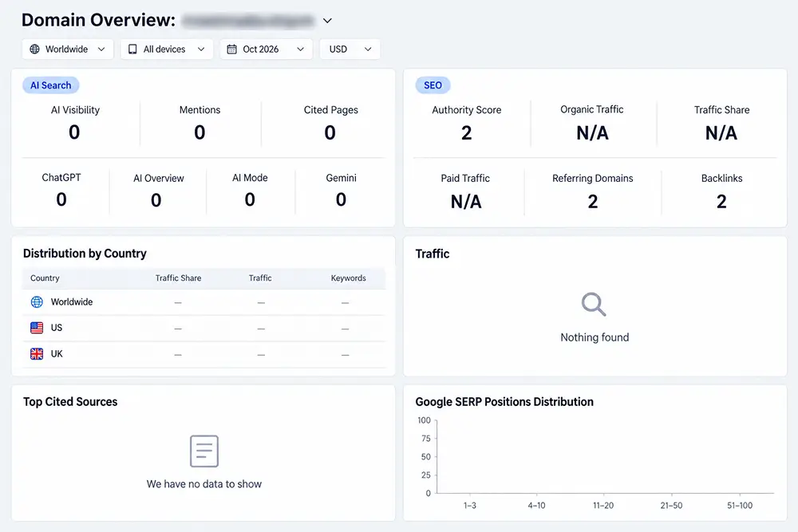Click the Paid Traffic N/A value

click(x=466, y=202)
